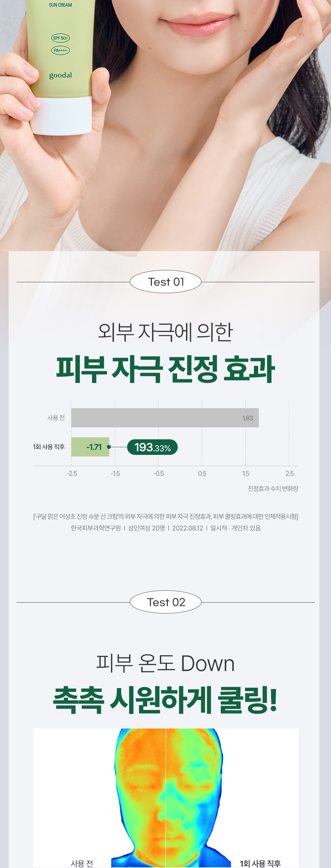Select the 193.33% green pill label
The image size is (331, 868).
(x=152, y=447)
